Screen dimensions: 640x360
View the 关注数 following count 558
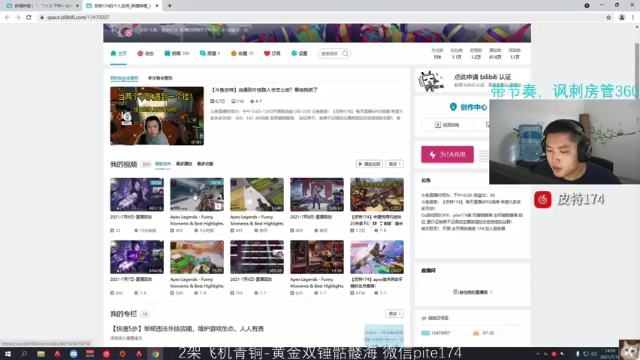437,53
